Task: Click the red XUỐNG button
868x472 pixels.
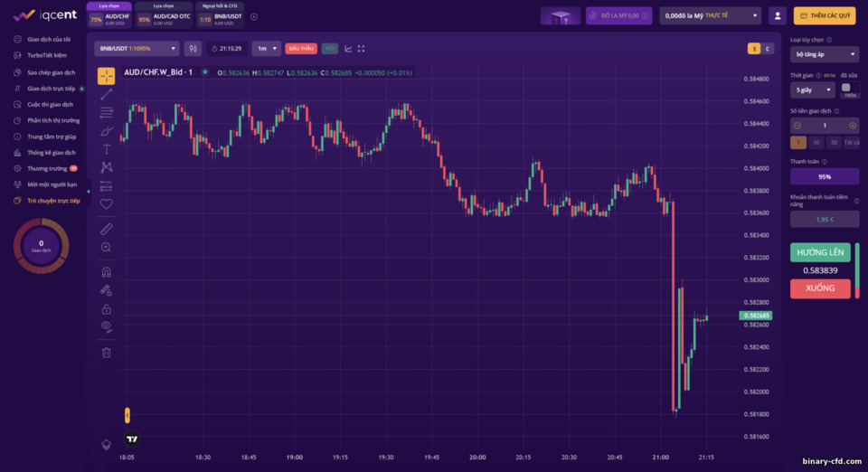Action: (x=820, y=288)
